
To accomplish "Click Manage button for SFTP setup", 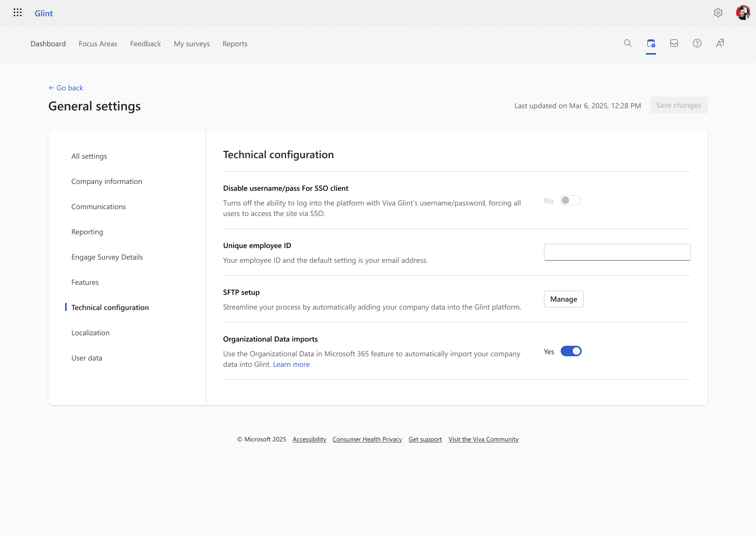I will (x=563, y=299).
